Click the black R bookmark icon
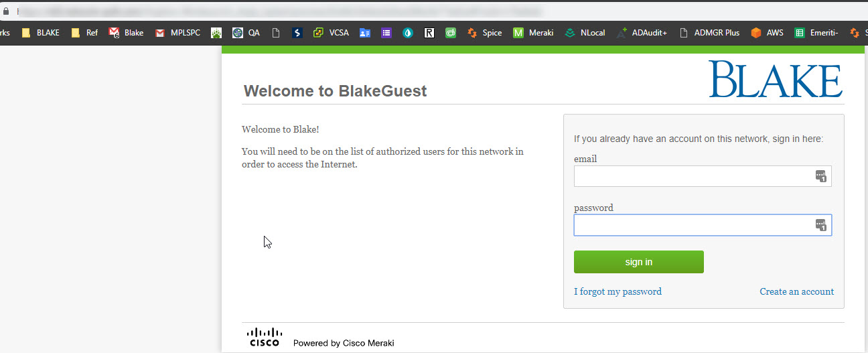 coord(429,32)
